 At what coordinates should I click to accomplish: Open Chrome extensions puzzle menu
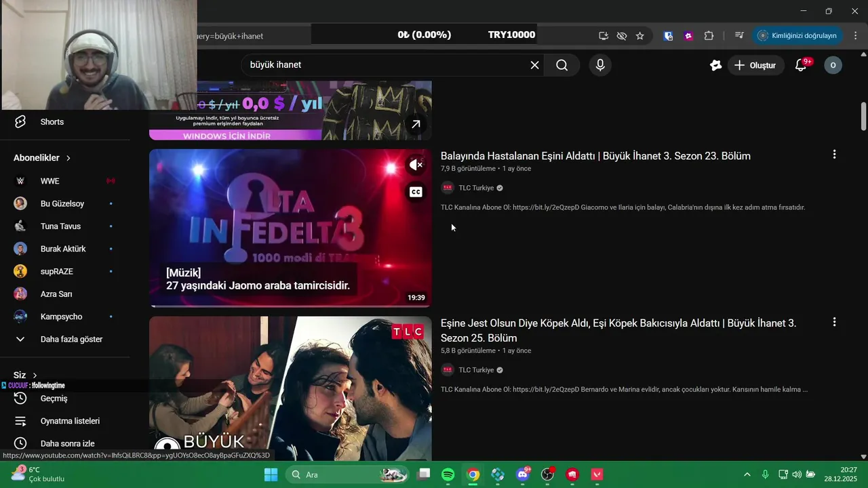(709, 36)
